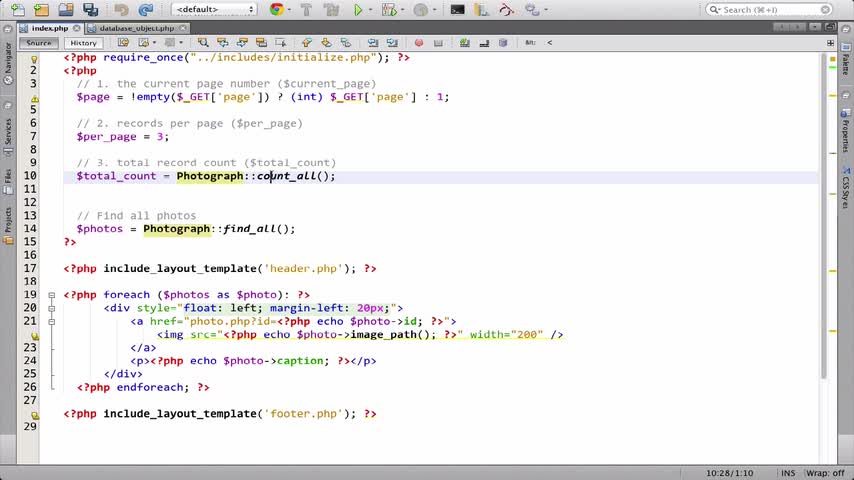Click the hint bulb on line 1

click(x=34, y=58)
